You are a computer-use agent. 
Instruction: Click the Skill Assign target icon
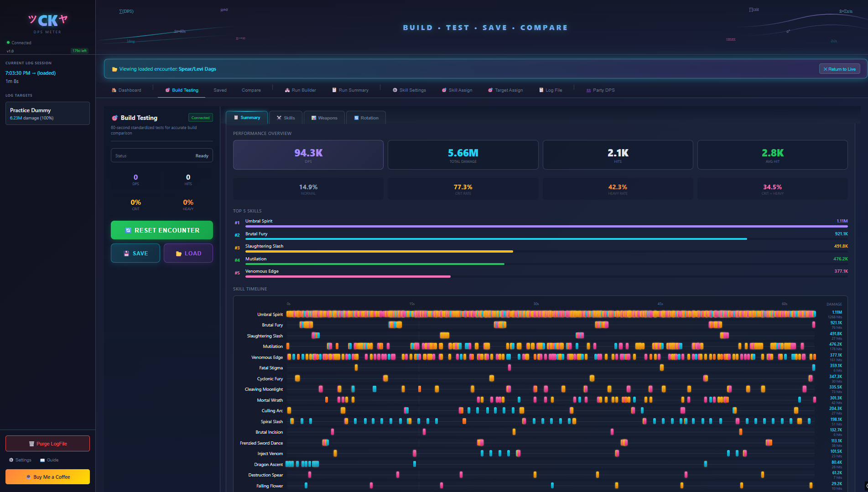(x=444, y=90)
